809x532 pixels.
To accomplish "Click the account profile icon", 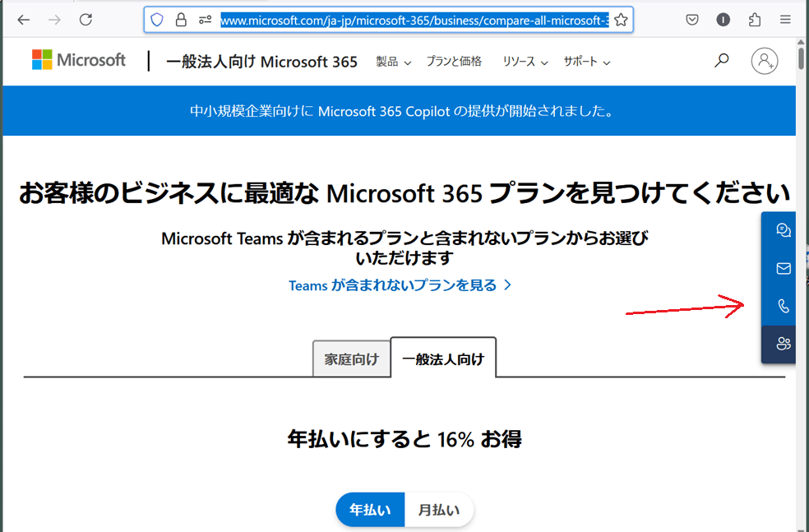I will [764, 60].
